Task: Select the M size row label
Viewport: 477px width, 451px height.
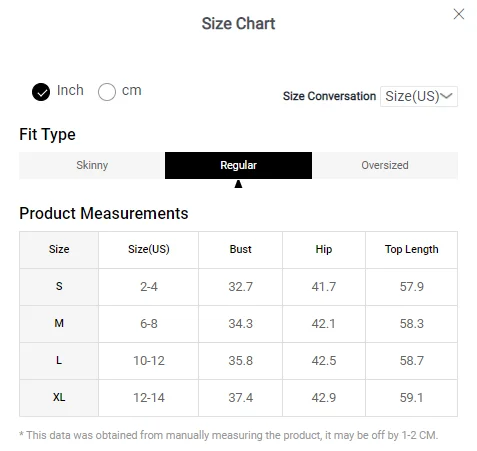Action: 59,323
